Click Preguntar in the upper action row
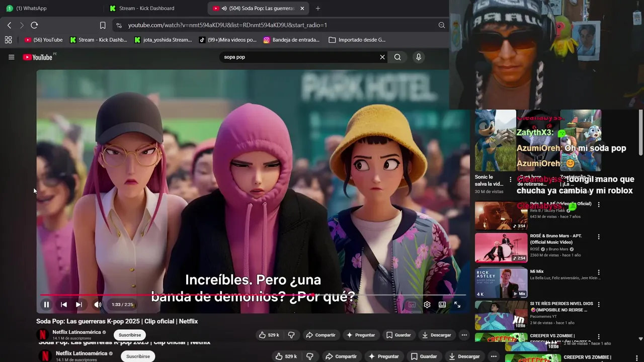 pyautogui.click(x=361, y=335)
